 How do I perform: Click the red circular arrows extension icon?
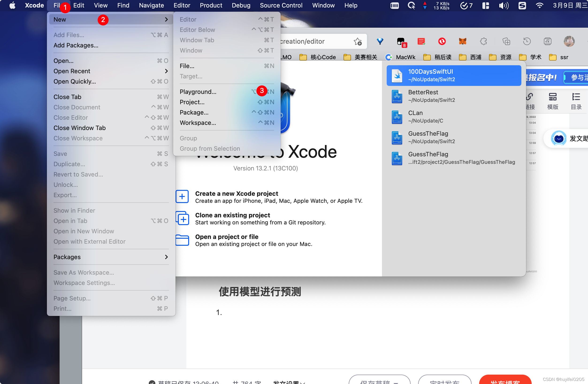[x=442, y=41]
